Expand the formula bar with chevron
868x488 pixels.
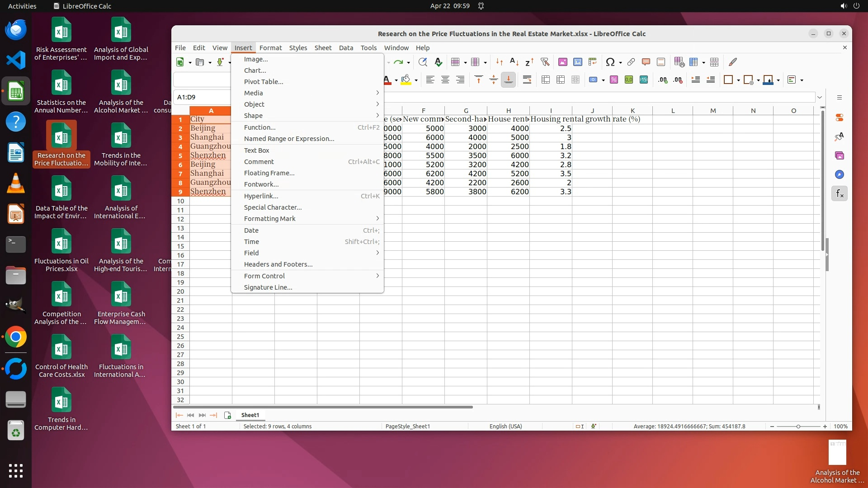point(820,97)
